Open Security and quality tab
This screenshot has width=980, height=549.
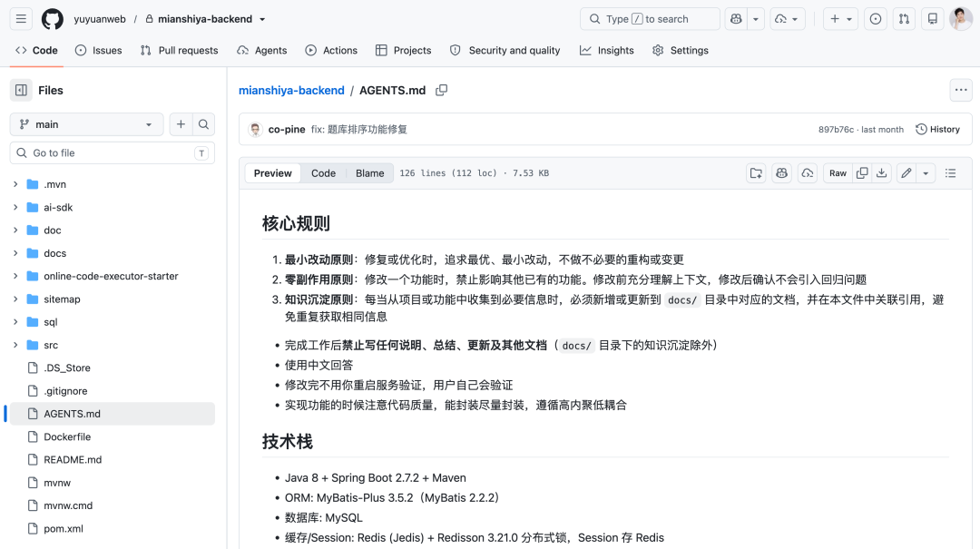coord(505,50)
